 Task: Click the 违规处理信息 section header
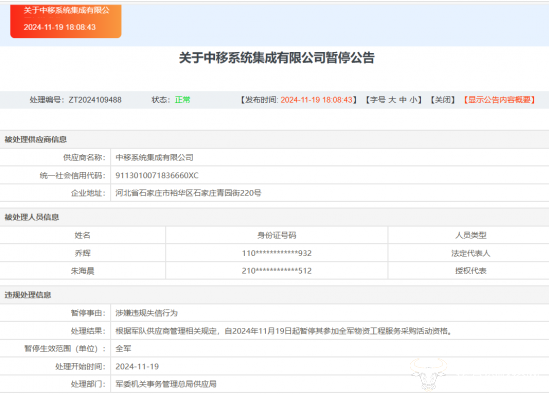(x=28, y=295)
